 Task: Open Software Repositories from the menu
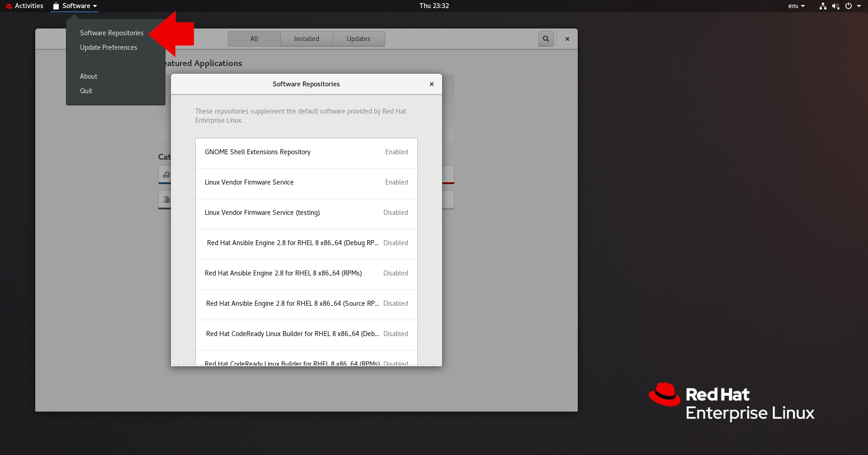tap(111, 33)
